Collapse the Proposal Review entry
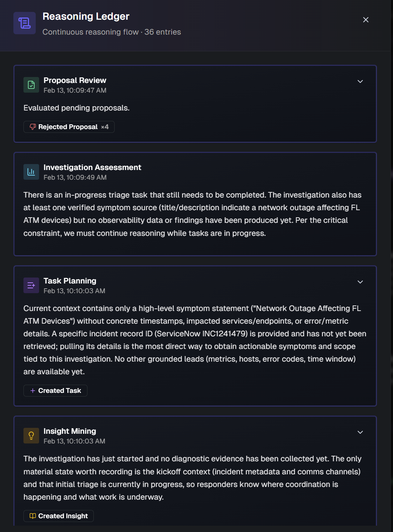 360,81
